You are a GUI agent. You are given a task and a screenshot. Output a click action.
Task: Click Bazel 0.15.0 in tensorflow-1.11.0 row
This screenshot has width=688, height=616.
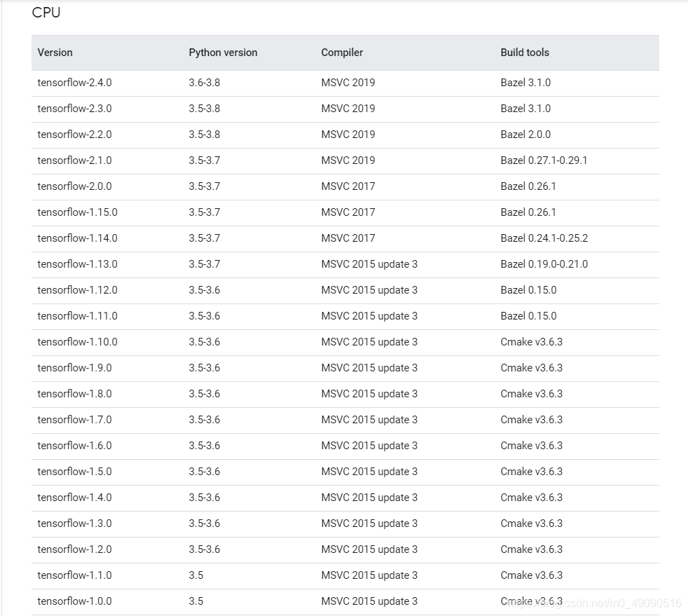(529, 316)
